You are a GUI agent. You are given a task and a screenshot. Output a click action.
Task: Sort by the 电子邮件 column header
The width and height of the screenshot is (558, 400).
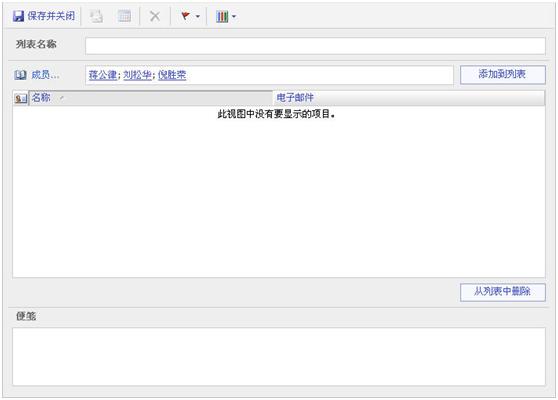click(x=409, y=98)
